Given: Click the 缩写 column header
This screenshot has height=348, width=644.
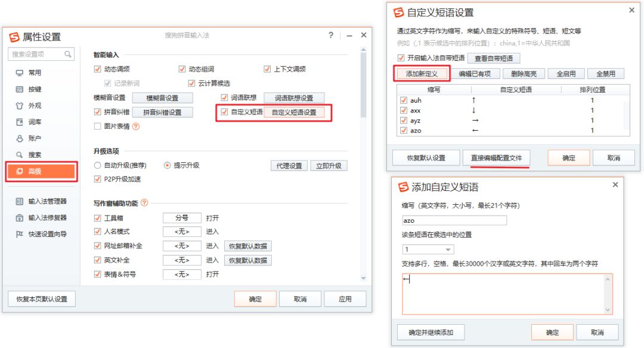Looking at the screenshot, I should pyautogui.click(x=434, y=90).
